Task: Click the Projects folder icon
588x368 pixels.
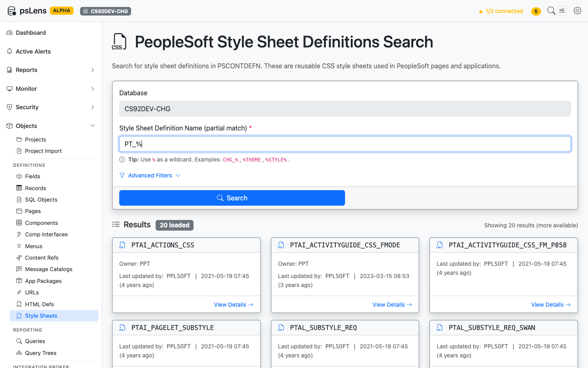Action: [19, 139]
